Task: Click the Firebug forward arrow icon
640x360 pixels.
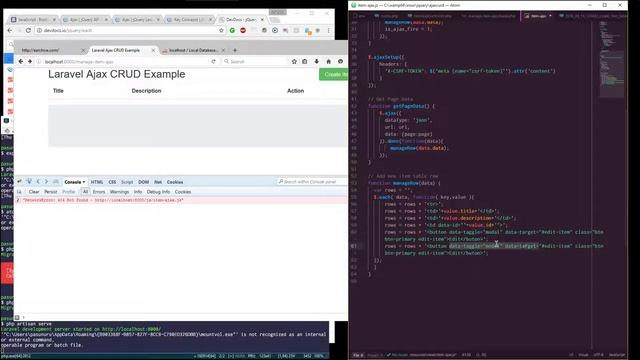Action: (46, 182)
